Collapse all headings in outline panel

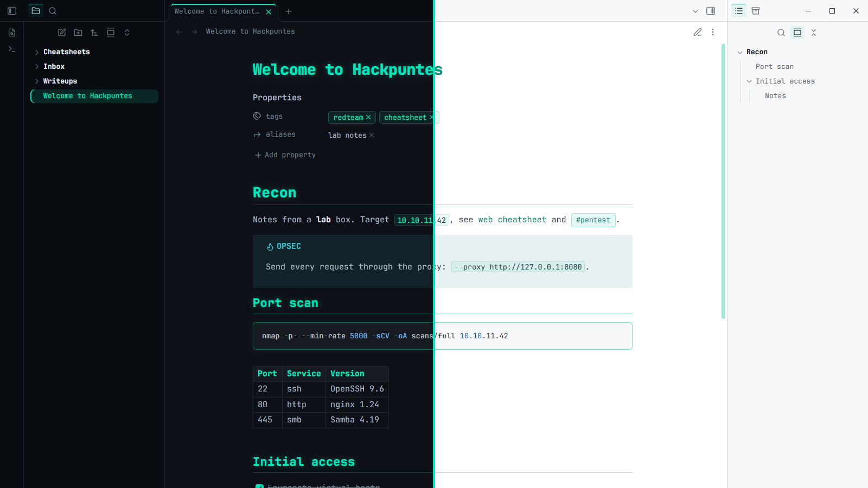tap(814, 33)
